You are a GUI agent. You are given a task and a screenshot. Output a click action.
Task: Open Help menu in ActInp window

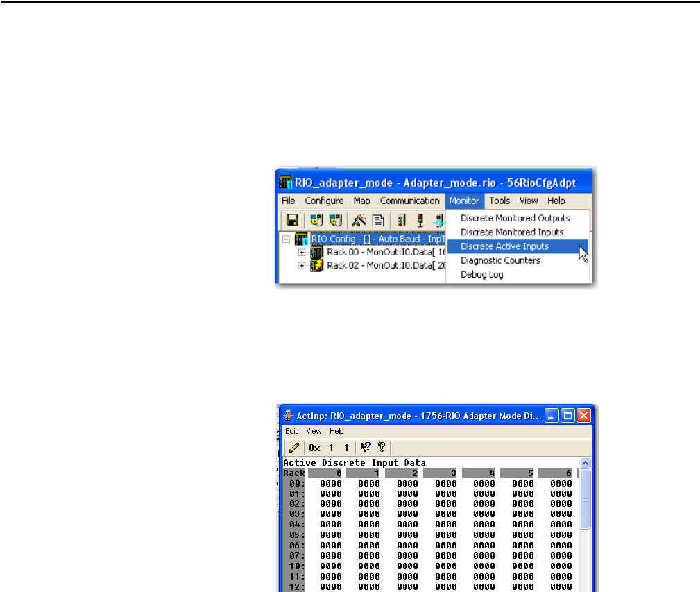pos(336,431)
